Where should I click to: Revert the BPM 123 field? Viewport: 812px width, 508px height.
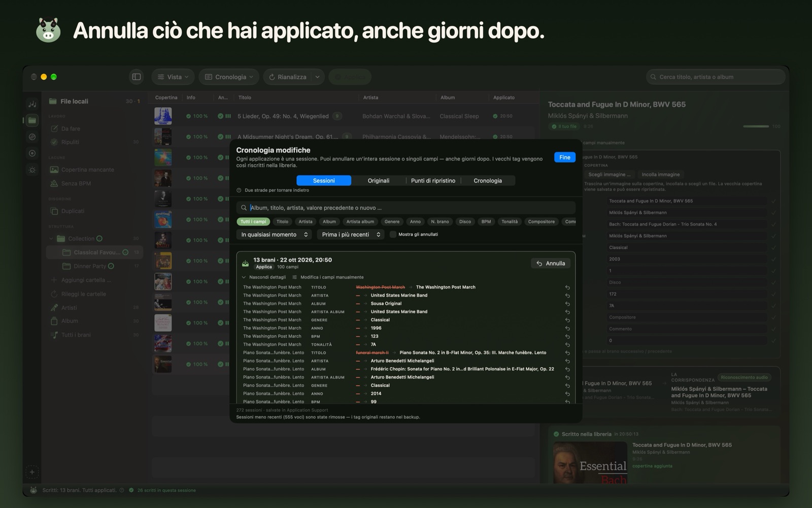pyautogui.click(x=567, y=336)
